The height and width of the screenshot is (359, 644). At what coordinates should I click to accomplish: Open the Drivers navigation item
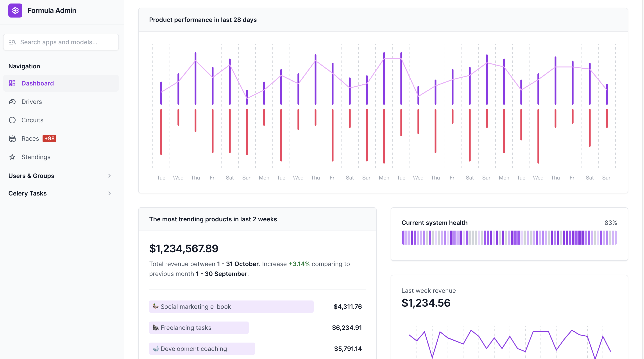(x=61, y=102)
